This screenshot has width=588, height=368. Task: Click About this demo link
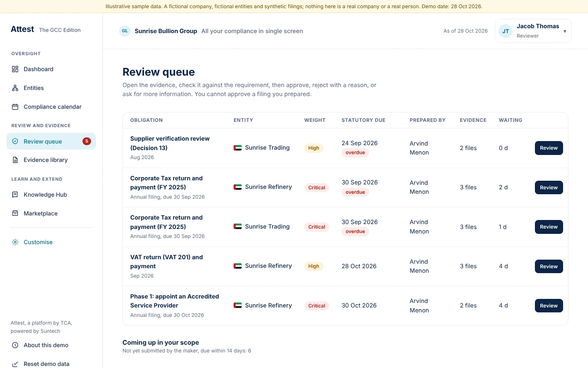[51, 345]
